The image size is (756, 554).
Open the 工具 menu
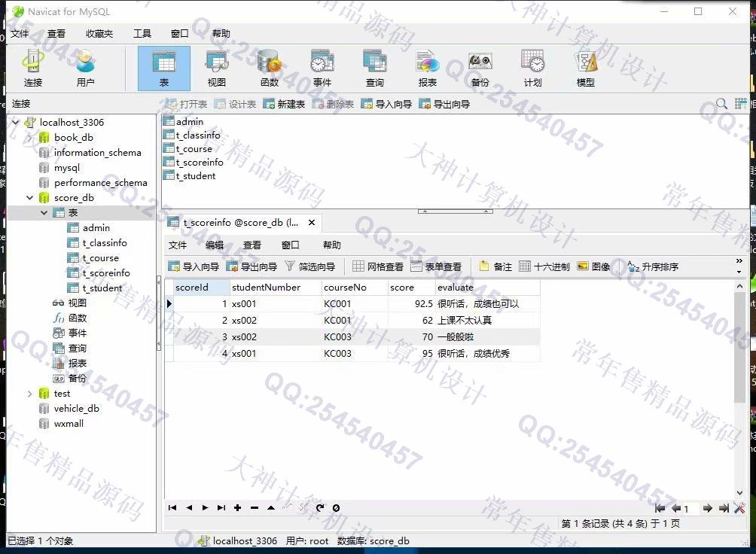click(x=142, y=33)
